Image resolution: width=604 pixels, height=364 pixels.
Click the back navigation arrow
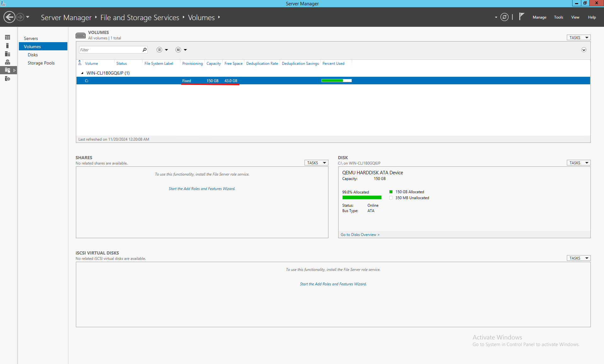coord(9,17)
